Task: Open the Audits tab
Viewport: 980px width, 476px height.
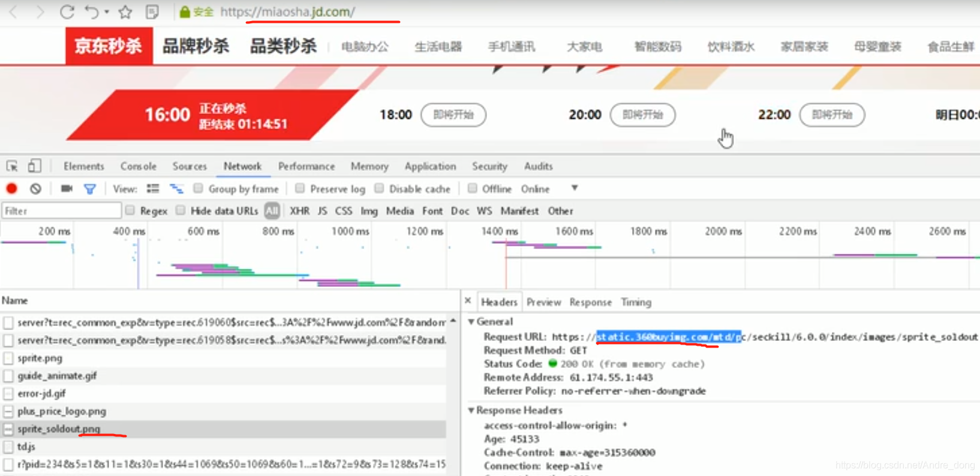Action: point(538,166)
